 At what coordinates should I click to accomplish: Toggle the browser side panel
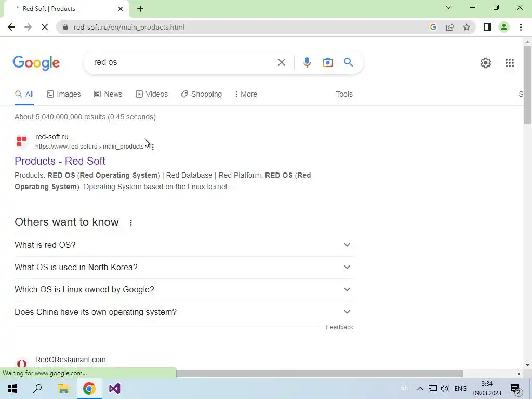(x=487, y=27)
